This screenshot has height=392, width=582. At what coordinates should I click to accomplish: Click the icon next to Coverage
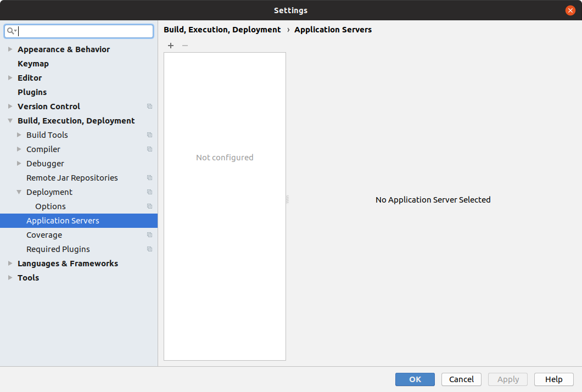[x=149, y=234]
